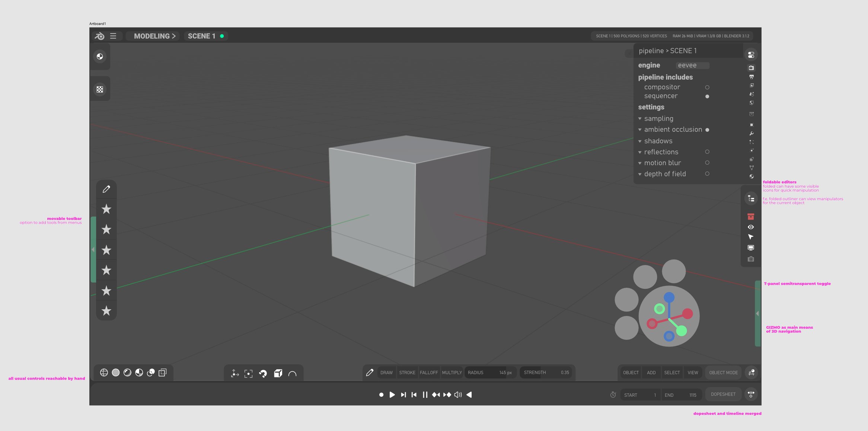Open the hamburger menu
The image size is (868, 431).
click(113, 36)
